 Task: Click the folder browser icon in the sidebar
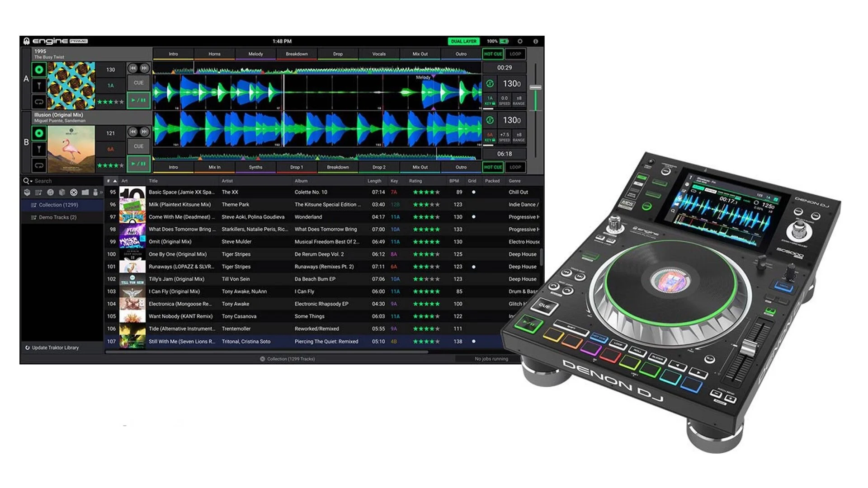tap(85, 192)
